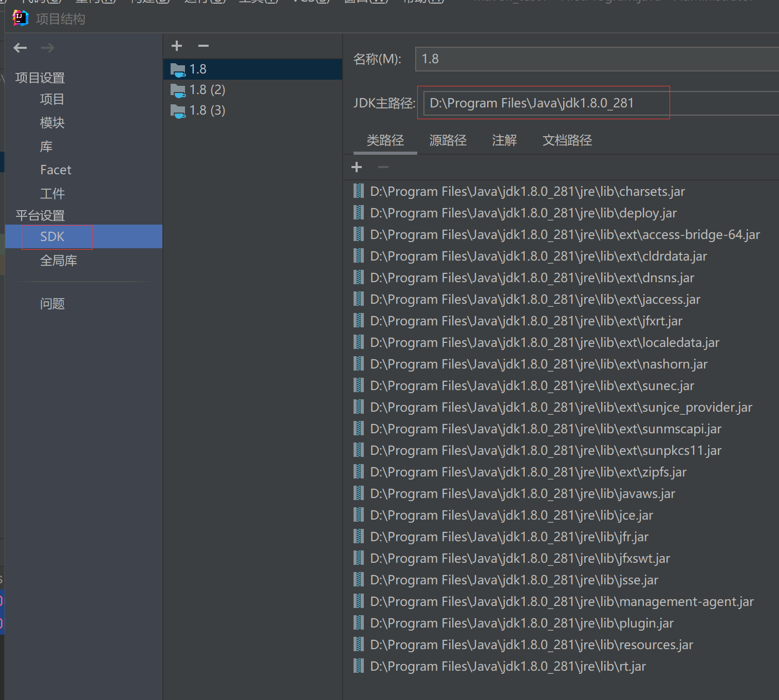
Task: Open the 问题 page
Action: tap(52, 304)
